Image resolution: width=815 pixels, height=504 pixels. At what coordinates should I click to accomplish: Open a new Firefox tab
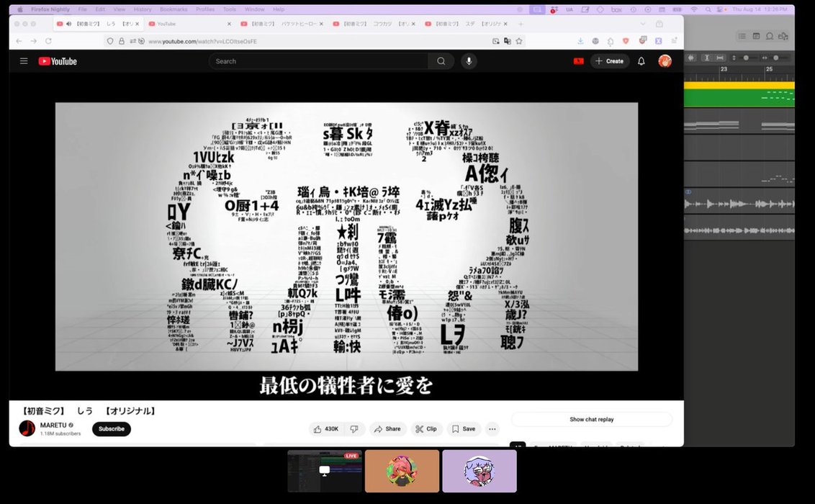tap(521, 24)
